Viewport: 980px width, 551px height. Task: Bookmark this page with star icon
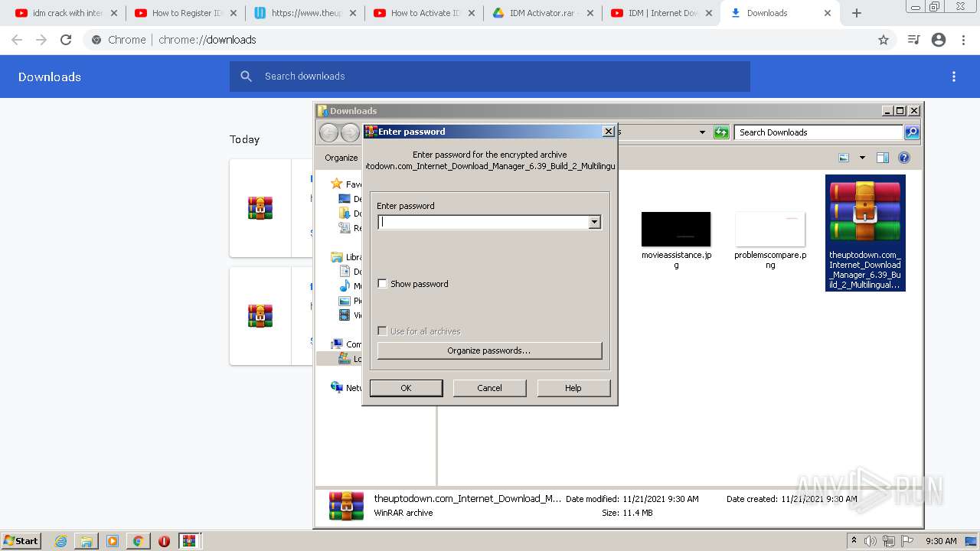884,40
